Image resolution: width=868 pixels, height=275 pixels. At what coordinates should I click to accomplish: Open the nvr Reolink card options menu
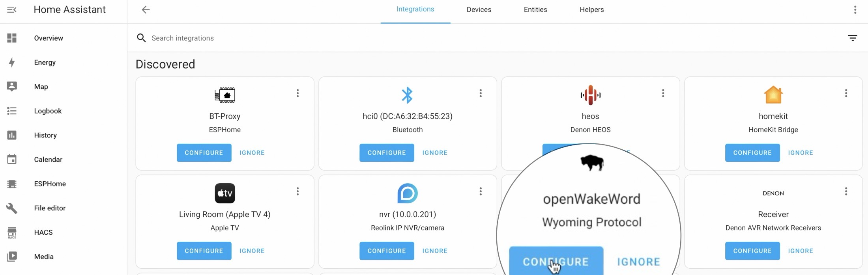point(481,191)
